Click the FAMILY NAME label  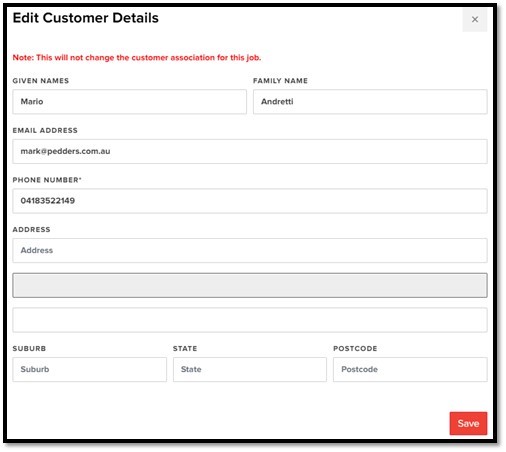(x=280, y=81)
